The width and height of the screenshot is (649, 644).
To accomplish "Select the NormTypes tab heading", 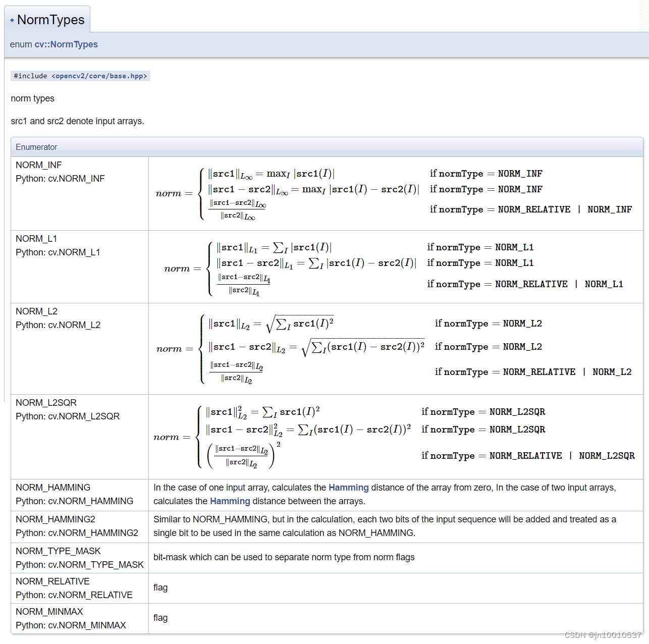I will pos(50,20).
